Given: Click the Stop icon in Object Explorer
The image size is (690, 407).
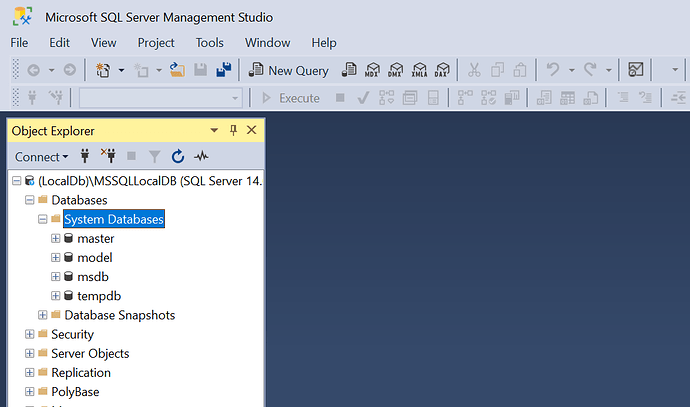Looking at the screenshot, I should 131,156.
